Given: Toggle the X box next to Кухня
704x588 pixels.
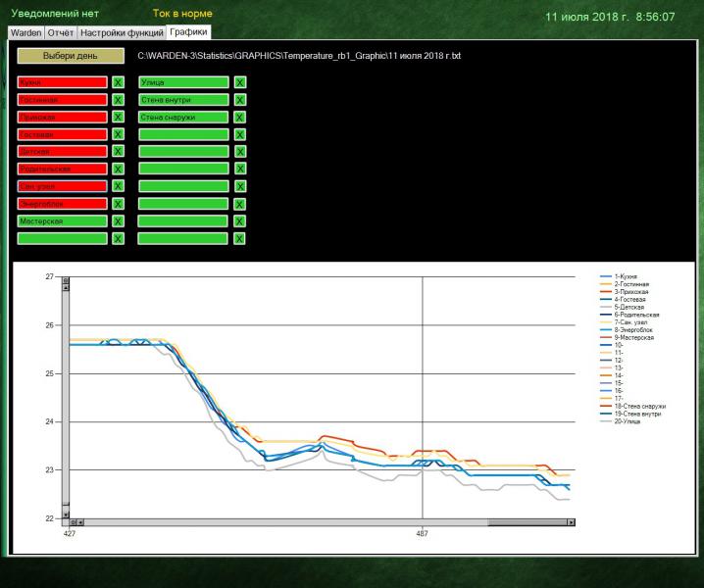Looking at the screenshot, I should click(x=118, y=83).
